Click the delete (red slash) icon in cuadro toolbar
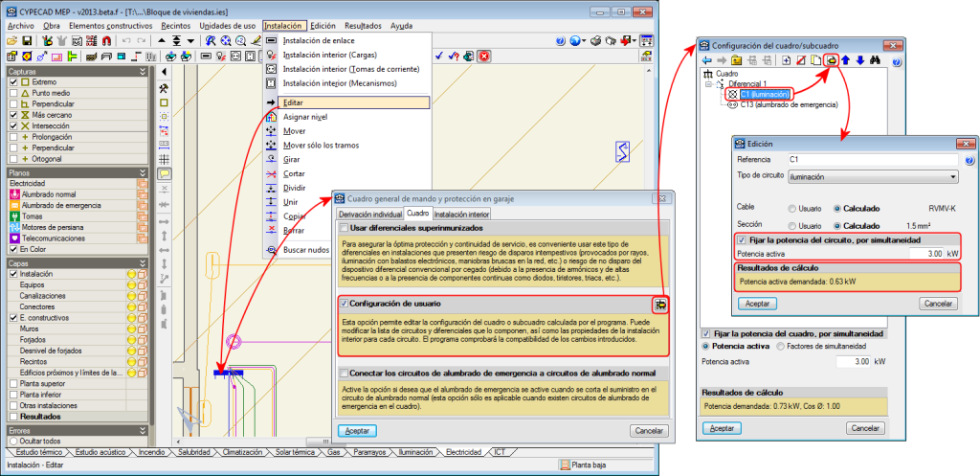This screenshot has width=980, height=476. coord(801,60)
